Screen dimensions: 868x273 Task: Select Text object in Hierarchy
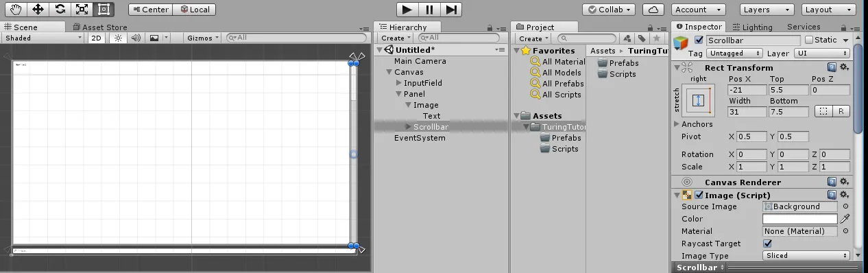pos(431,116)
